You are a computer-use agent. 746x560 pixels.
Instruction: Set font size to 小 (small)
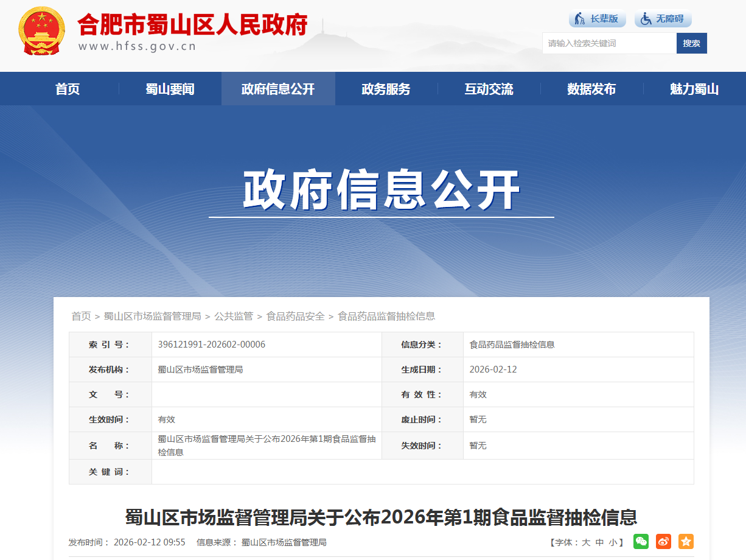click(613, 542)
